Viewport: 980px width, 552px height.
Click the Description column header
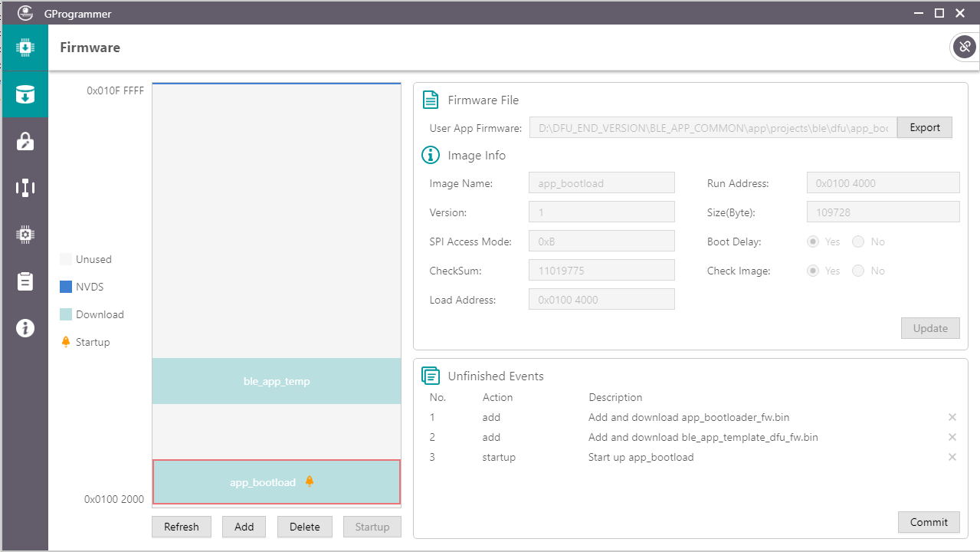(x=615, y=397)
